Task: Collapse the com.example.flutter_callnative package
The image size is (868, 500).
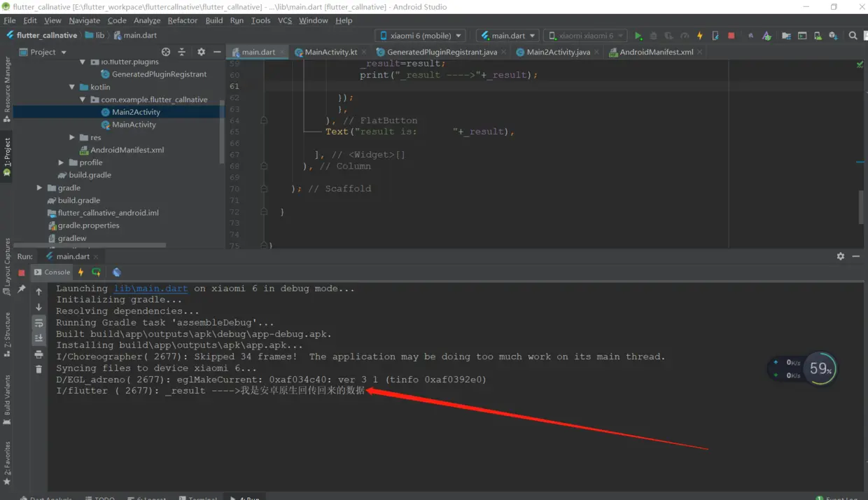Action: (x=83, y=99)
